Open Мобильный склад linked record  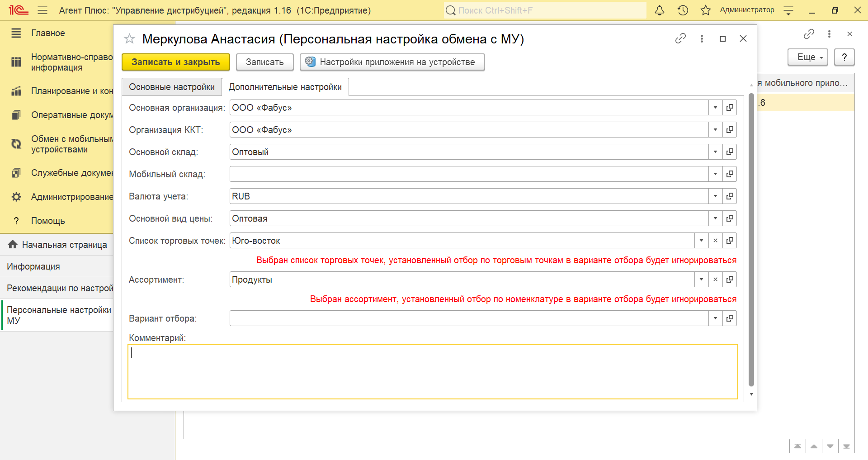(x=730, y=174)
